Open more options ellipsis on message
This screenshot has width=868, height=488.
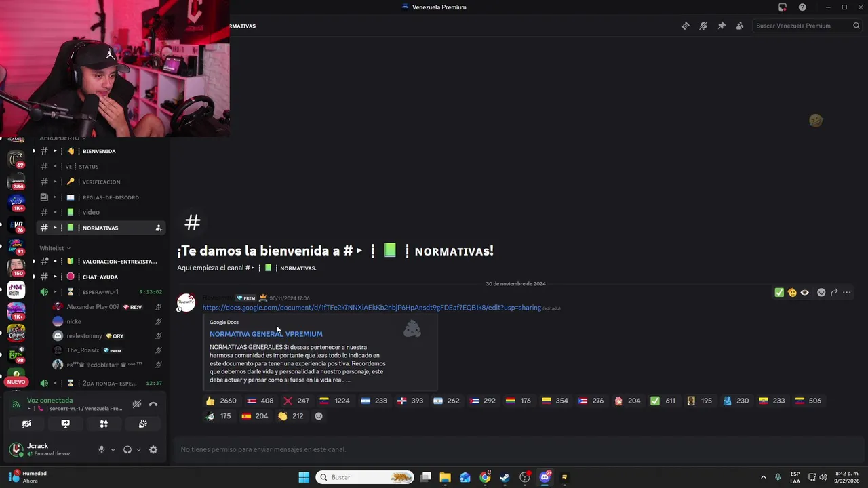pyautogui.click(x=846, y=293)
